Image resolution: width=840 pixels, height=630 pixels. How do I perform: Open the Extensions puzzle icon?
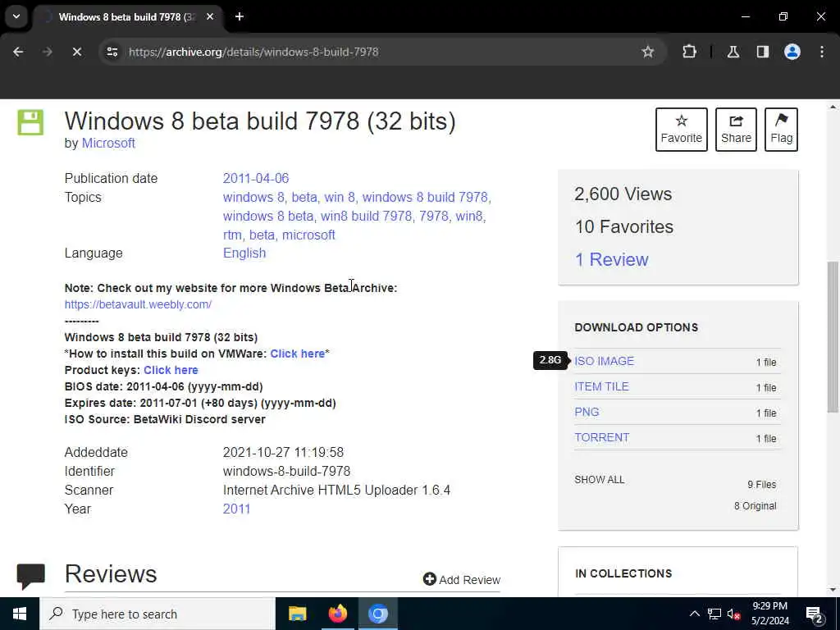click(x=689, y=52)
